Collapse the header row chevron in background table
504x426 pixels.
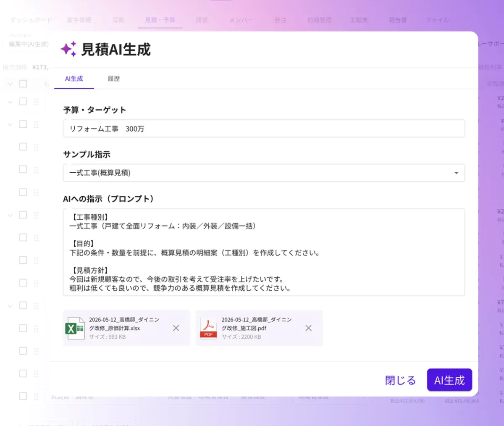pyautogui.click(x=10, y=84)
